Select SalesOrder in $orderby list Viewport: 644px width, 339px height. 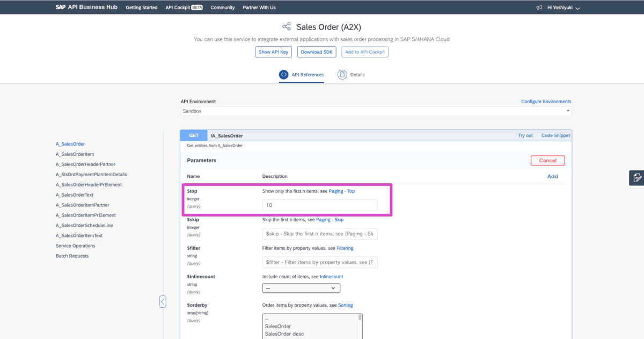(278, 327)
